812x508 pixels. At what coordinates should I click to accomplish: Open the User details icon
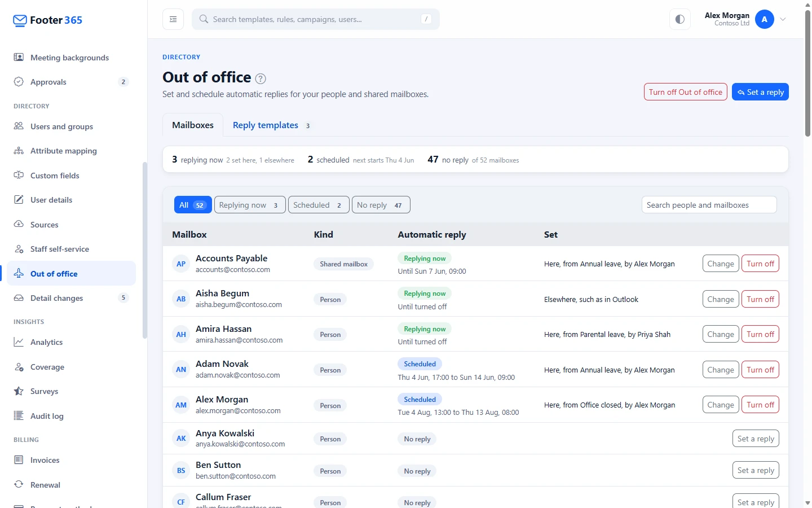19,200
